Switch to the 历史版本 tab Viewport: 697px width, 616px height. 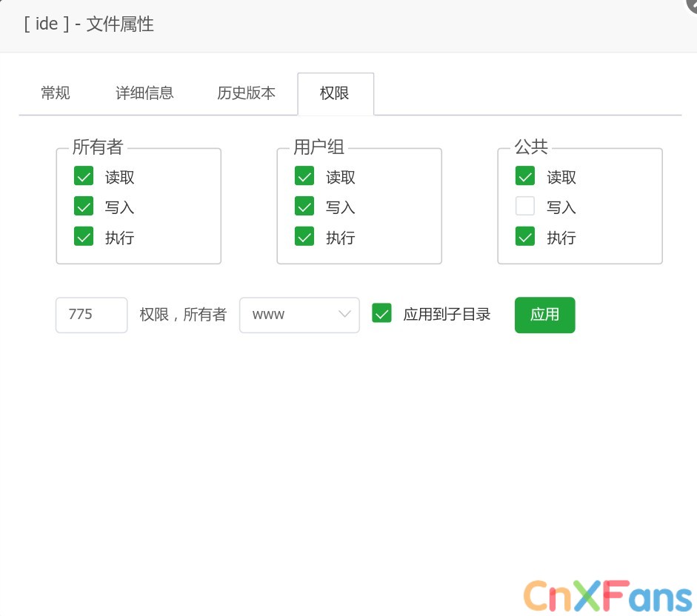(x=245, y=93)
